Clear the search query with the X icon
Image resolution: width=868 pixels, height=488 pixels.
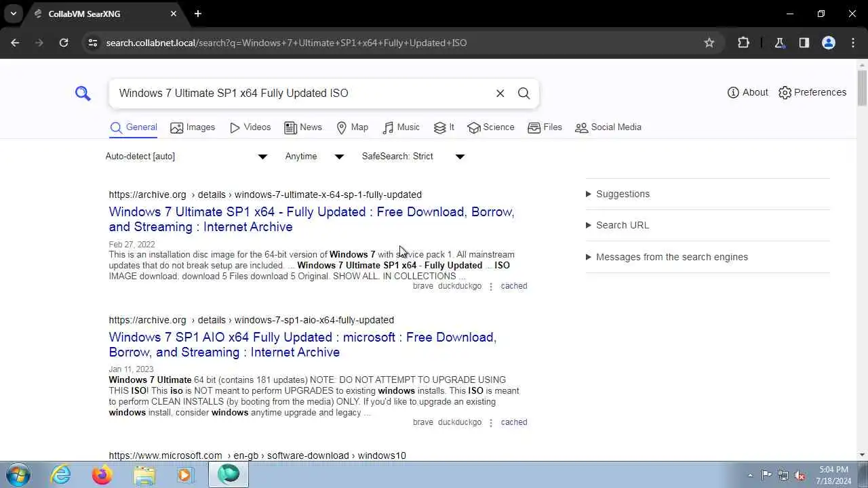[x=500, y=94]
